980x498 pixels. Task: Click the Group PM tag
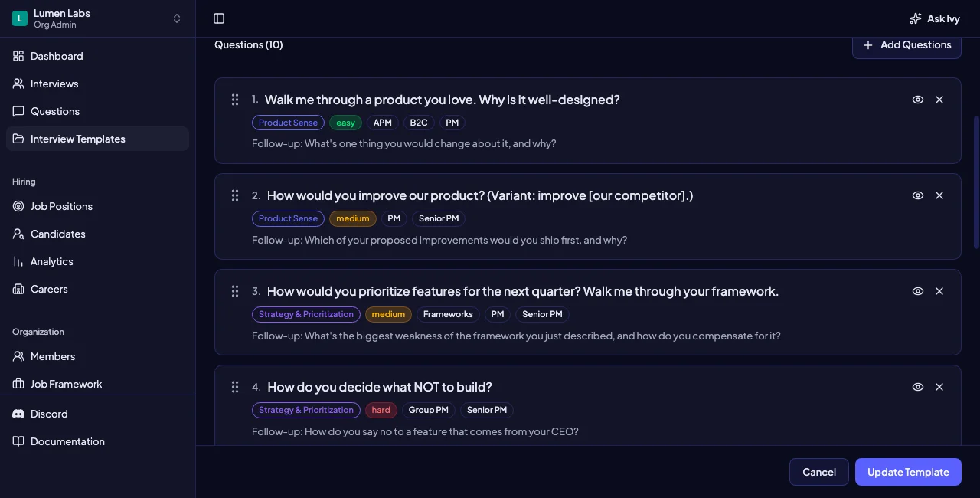coord(429,410)
